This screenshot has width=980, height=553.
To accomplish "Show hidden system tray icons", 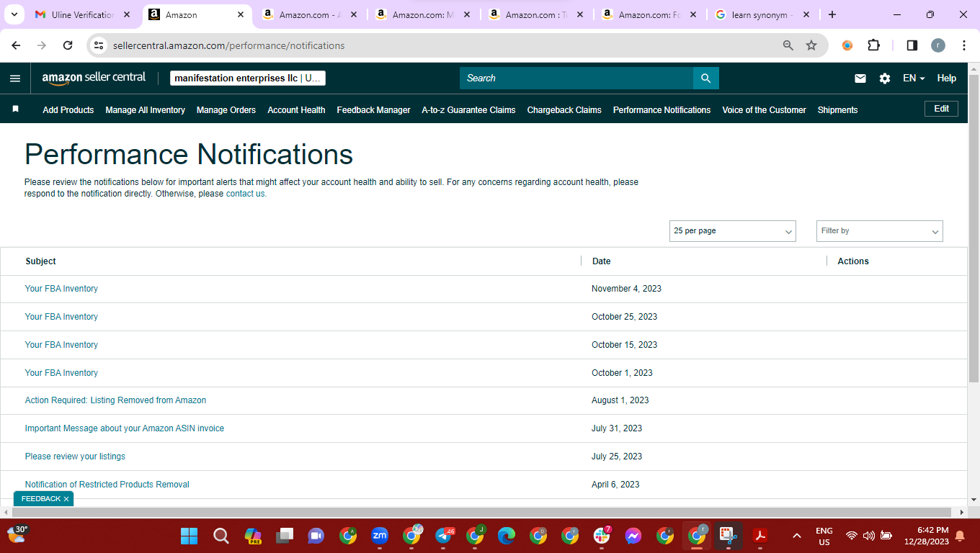I will point(796,536).
